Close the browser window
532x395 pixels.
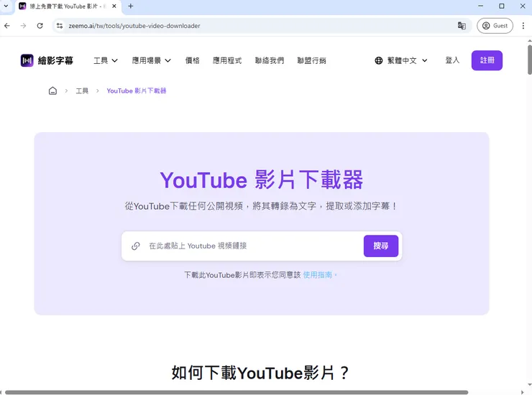click(523, 6)
